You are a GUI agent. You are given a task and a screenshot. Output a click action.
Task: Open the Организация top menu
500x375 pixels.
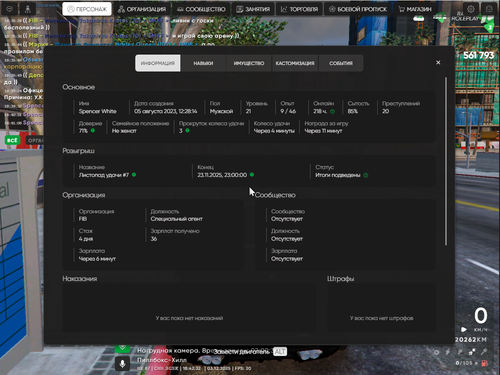click(142, 9)
